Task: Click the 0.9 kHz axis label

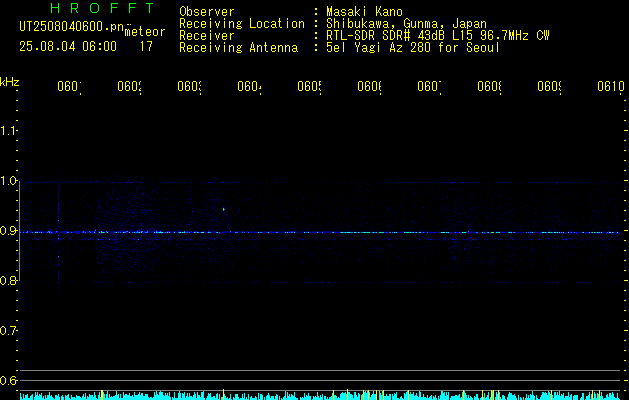Action: (8, 231)
